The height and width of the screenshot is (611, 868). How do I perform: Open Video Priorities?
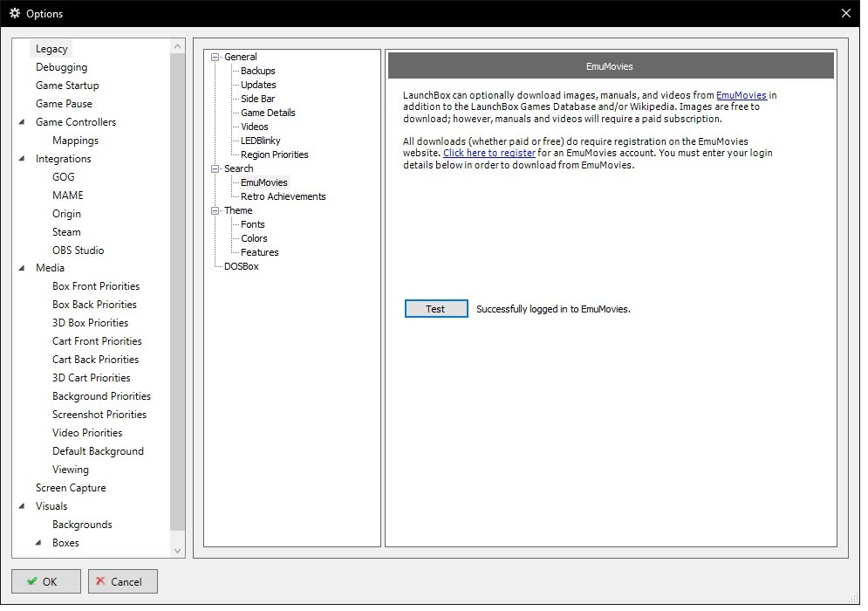tap(87, 433)
